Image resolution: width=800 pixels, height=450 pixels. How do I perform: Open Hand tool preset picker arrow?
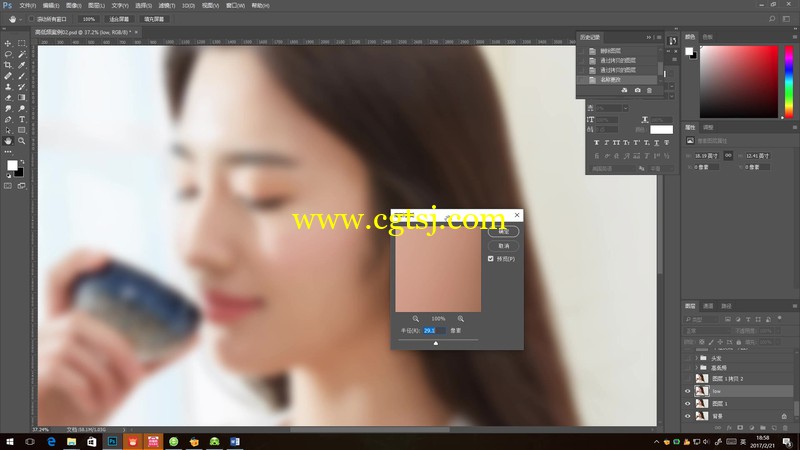coord(20,19)
